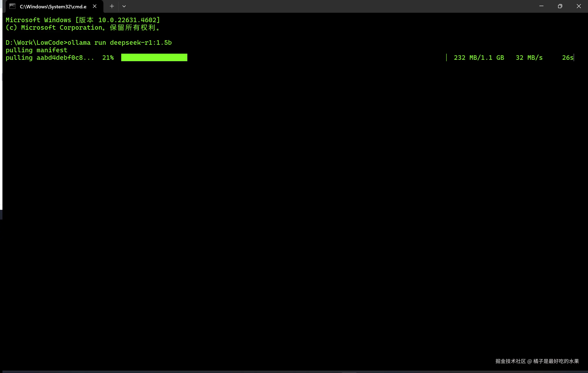Click the 232 MB/1.1 GB download size
This screenshot has width=588, height=373.
(479, 58)
